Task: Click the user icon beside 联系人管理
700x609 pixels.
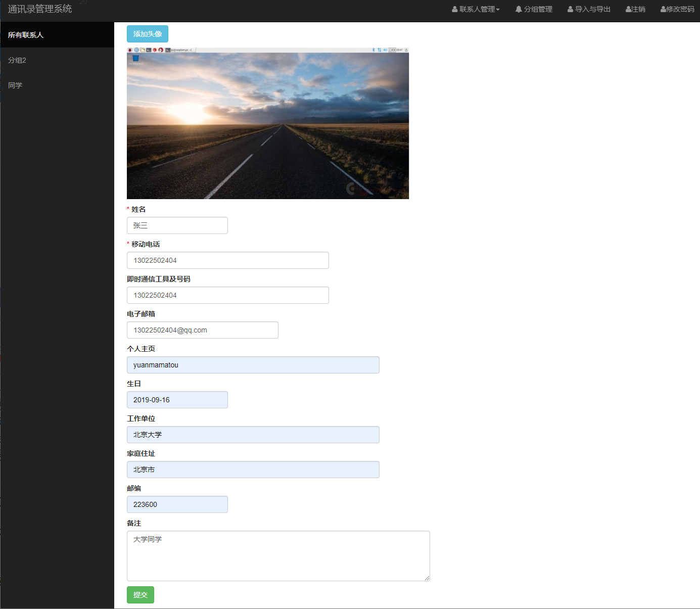Action: pos(454,9)
